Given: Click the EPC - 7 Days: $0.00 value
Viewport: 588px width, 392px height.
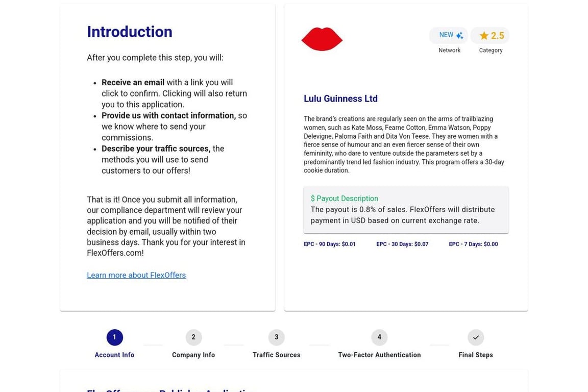Looking at the screenshot, I should [473, 244].
